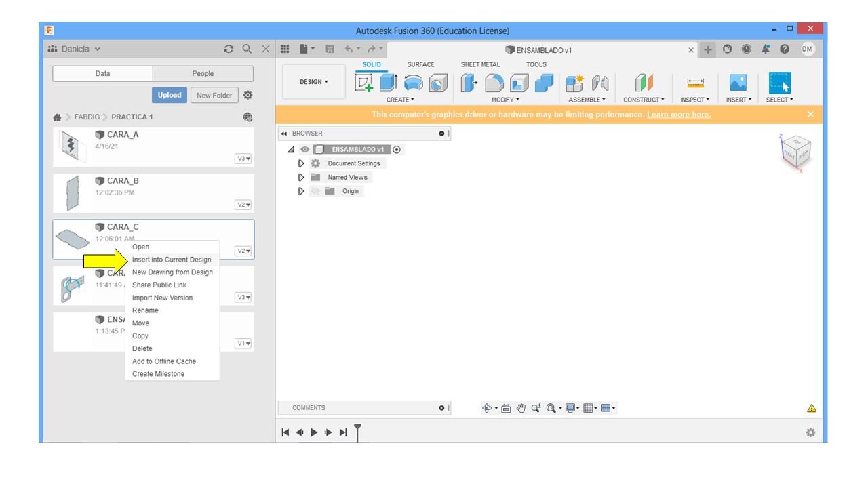
Task: Select the Create Sketch tool
Action: point(364,83)
